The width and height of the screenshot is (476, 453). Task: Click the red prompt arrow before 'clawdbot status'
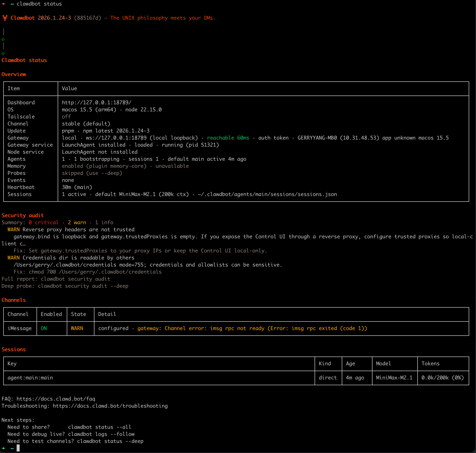[3, 4]
